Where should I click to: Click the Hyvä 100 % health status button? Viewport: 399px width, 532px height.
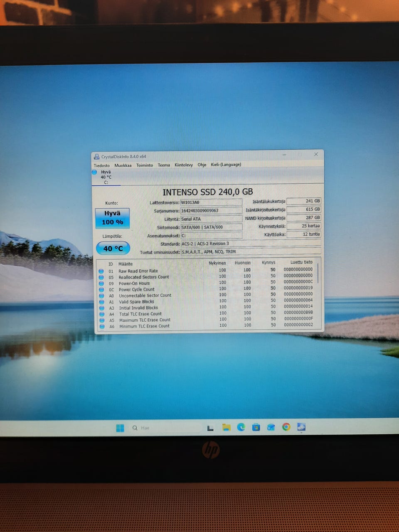[x=112, y=218]
